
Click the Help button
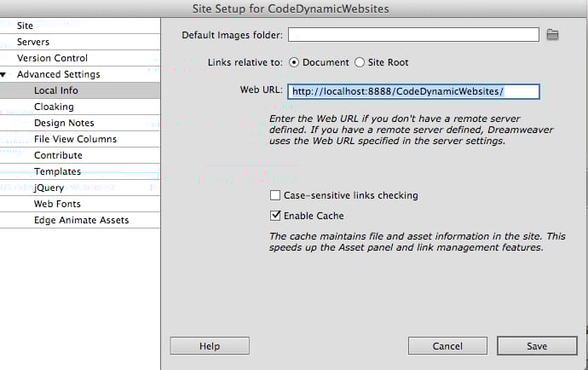(210, 345)
